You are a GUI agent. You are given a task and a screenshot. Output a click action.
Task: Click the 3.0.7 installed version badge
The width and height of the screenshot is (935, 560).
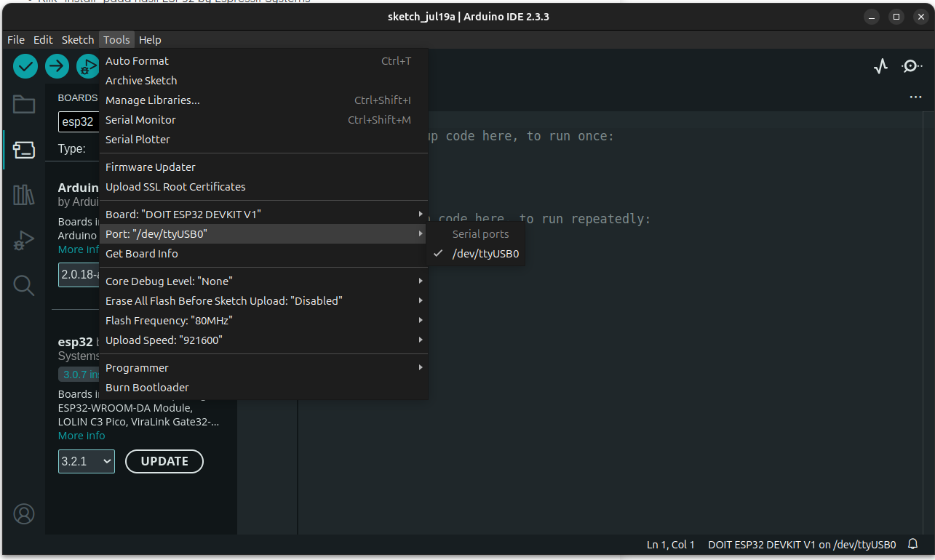coord(79,375)
